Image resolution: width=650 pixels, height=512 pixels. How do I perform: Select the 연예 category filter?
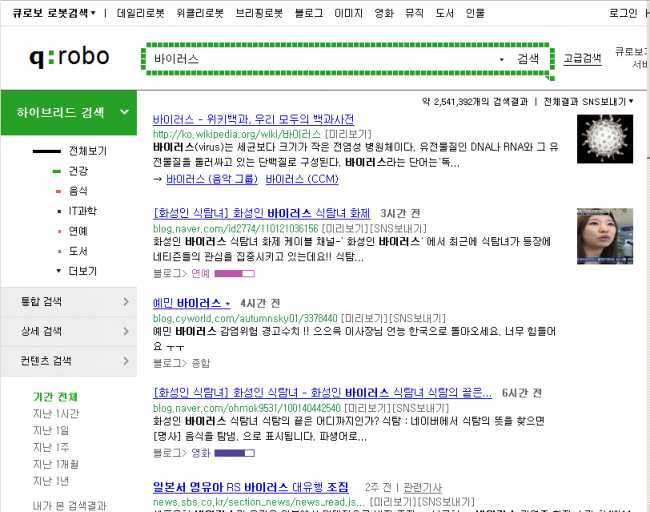(78, 231)
